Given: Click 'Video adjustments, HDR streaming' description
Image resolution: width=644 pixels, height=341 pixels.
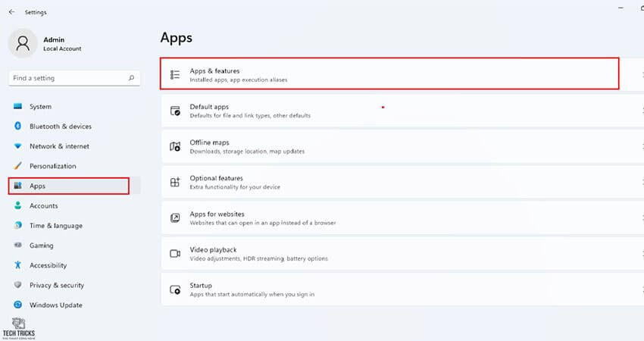Looking at the screenshot, I should click(x=259, y=258).
